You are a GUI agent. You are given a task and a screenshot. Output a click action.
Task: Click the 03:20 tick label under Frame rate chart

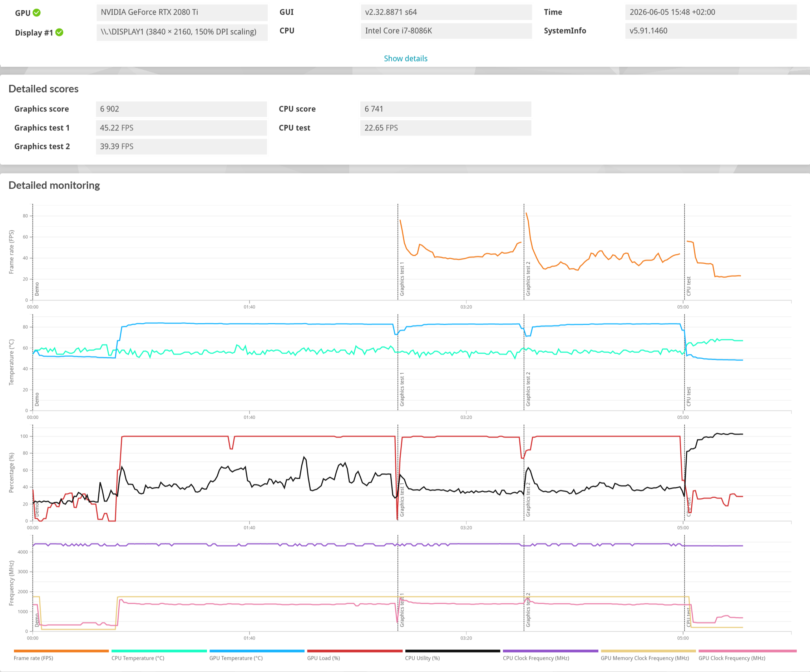click(466, 307)
